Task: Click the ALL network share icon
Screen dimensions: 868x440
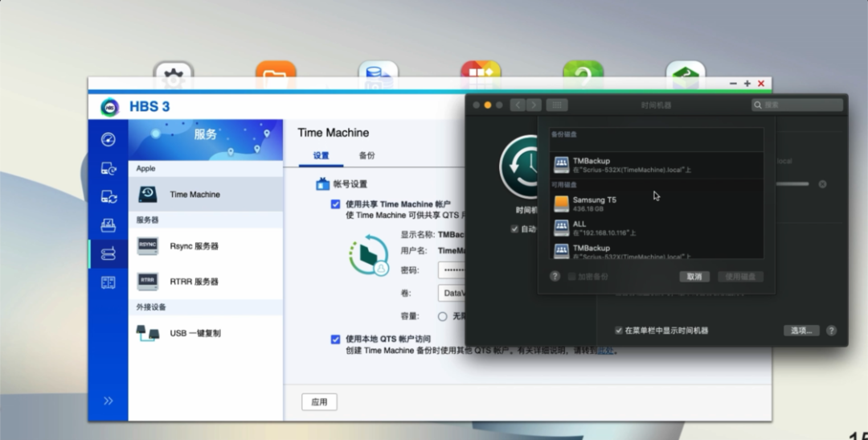Action: coord(561,228)
